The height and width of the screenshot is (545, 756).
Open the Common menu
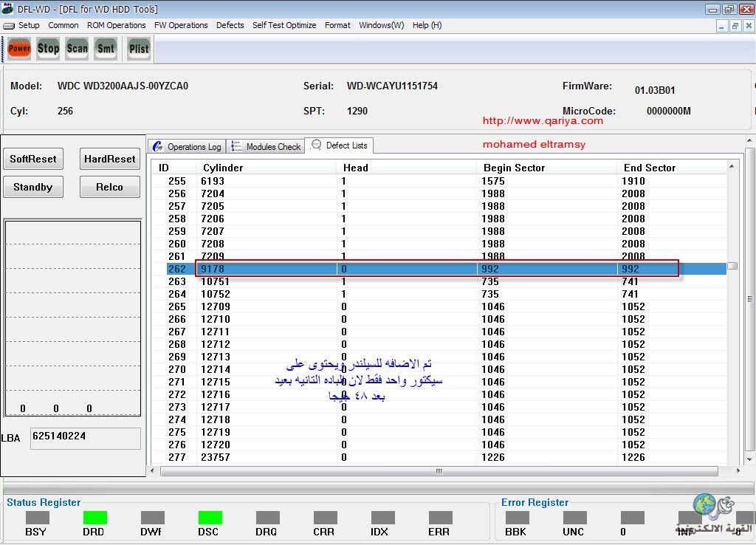click(x=63, y=25)
